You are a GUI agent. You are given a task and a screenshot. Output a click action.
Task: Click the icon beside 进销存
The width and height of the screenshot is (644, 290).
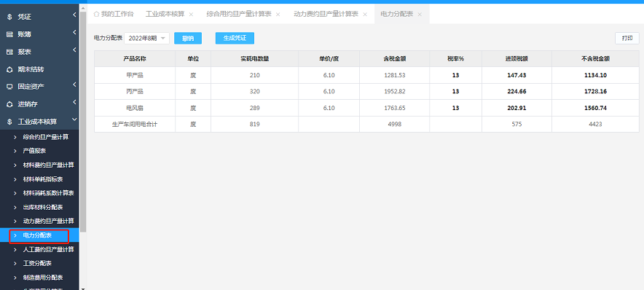pyautogui.click(x=9, y=104)
